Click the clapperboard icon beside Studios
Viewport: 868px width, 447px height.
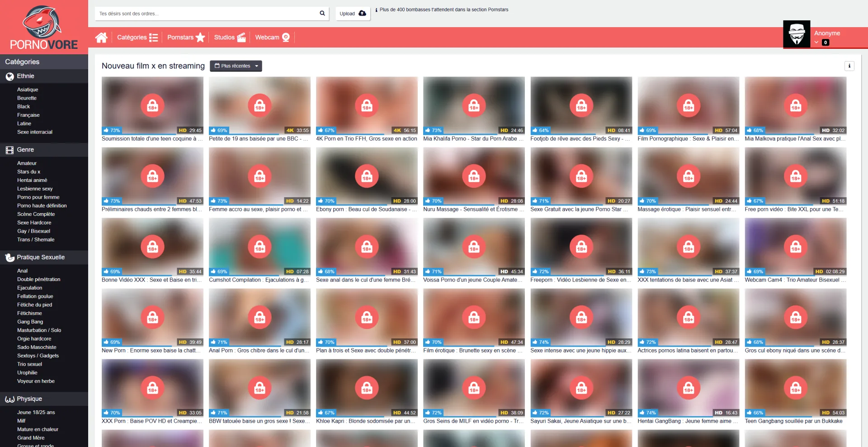coord(242,38)
